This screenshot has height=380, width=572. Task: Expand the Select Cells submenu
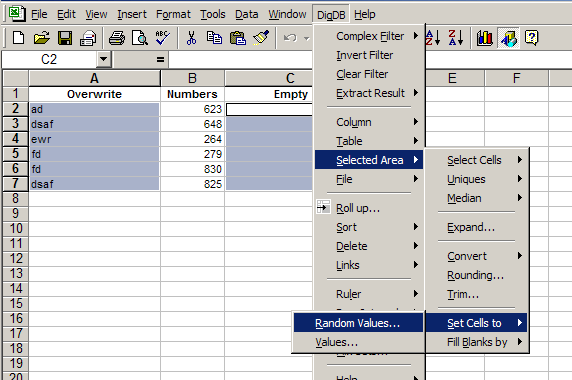click(x=476, y=160)
